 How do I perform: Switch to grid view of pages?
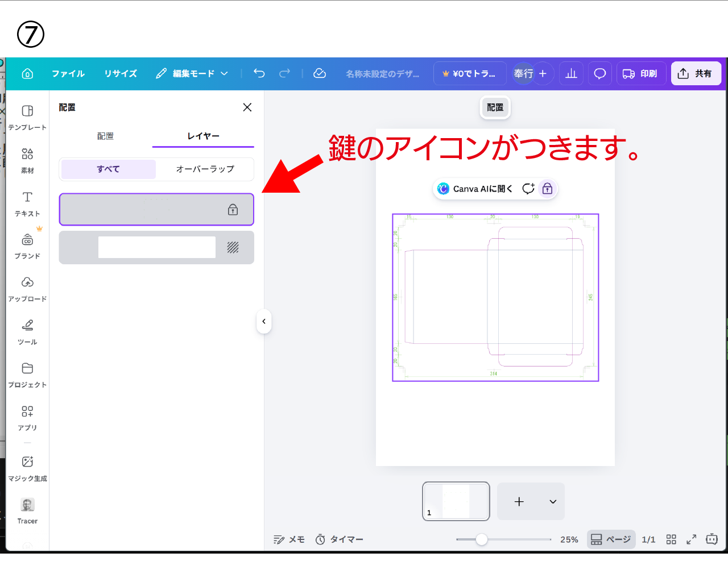coord(671,539)
